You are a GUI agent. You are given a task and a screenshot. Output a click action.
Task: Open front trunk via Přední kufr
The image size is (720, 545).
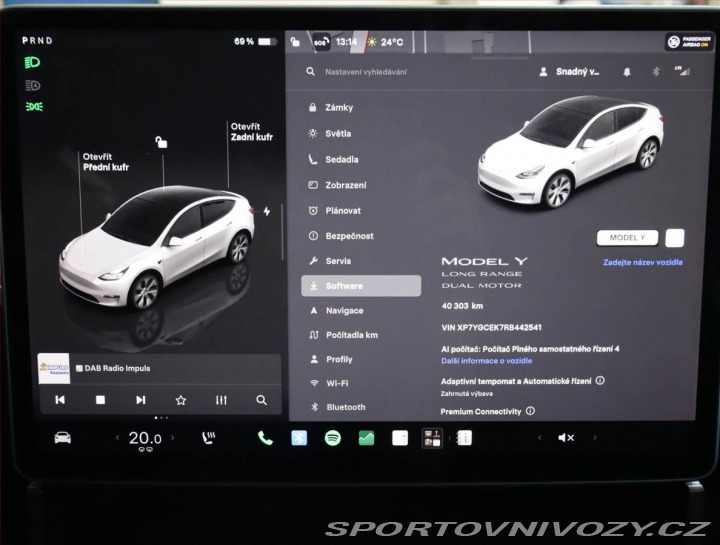[106, 162]
